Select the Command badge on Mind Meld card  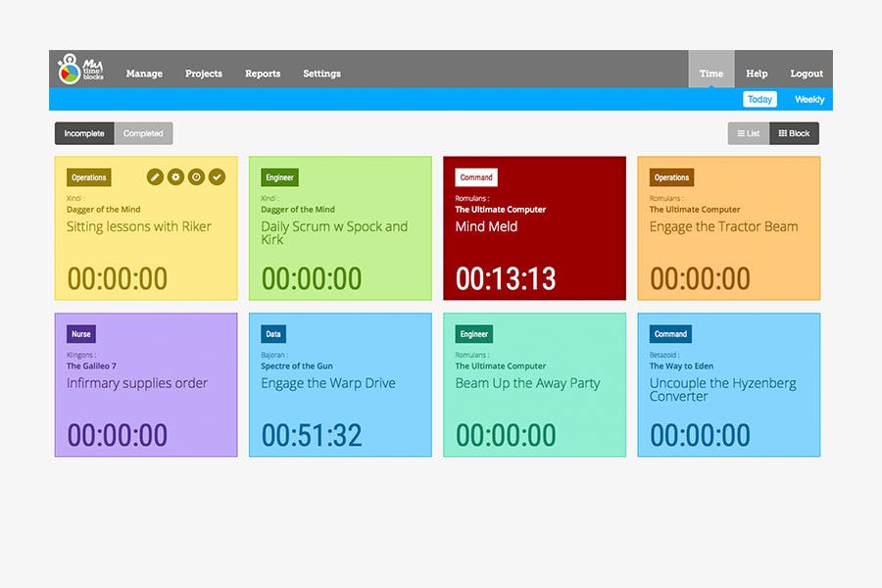pos(476,177)
